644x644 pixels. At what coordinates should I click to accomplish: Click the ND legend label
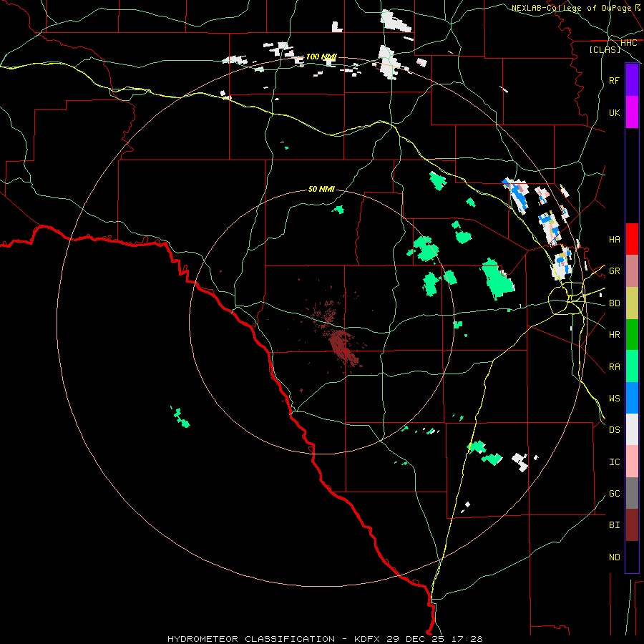click(614, 557)
